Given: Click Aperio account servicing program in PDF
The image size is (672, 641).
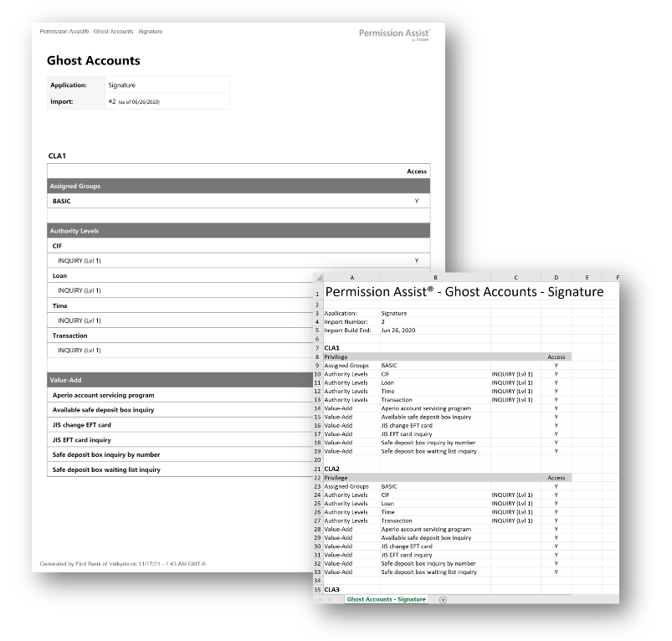Looking at the screenshot, I should [x=103, y=395].
